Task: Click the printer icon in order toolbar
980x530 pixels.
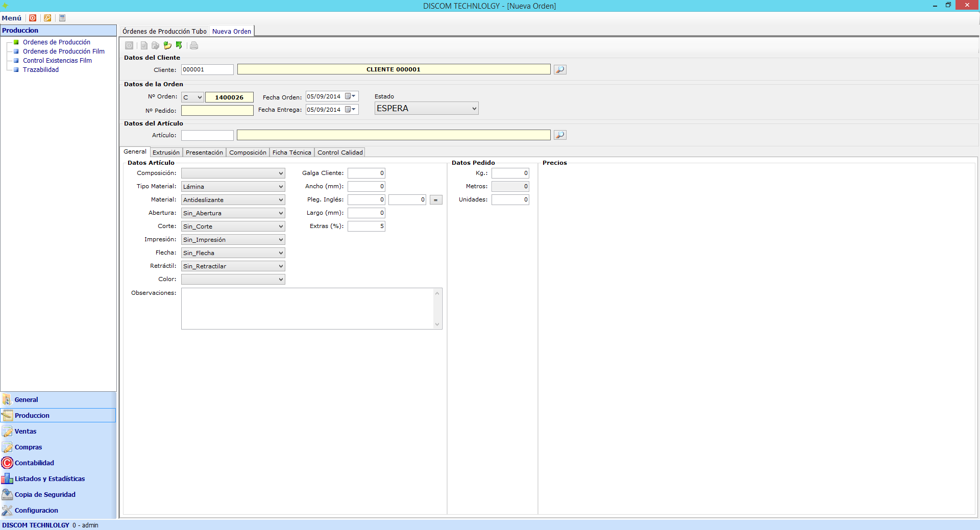Action: click(x=194, y=45)
